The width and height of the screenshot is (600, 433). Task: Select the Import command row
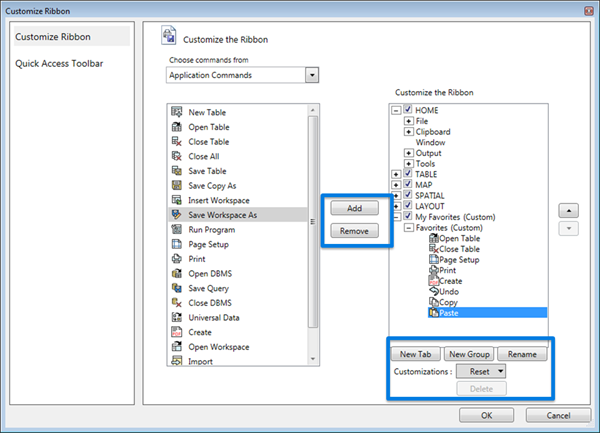pyautogui.click(x=238, y=361)
